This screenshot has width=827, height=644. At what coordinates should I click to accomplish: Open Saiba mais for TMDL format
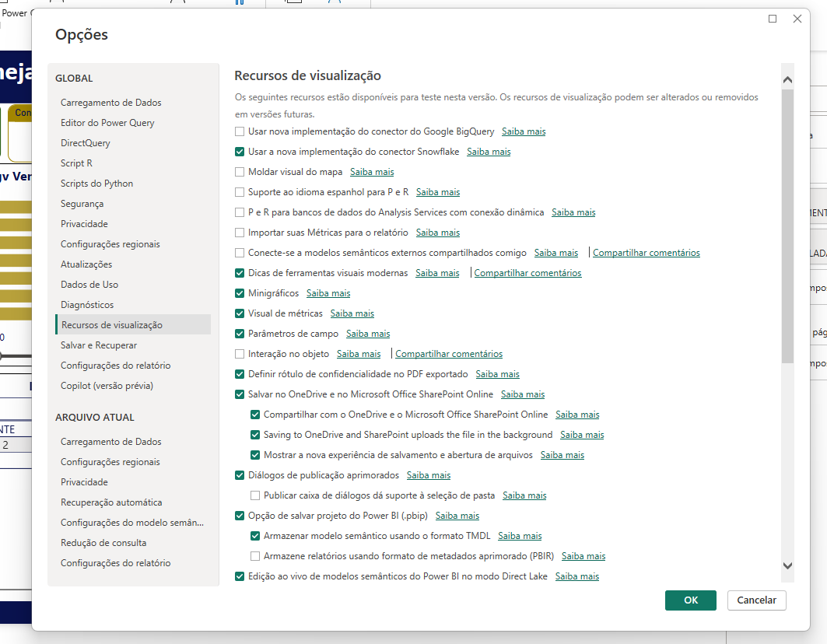click(x=520, y=536)
